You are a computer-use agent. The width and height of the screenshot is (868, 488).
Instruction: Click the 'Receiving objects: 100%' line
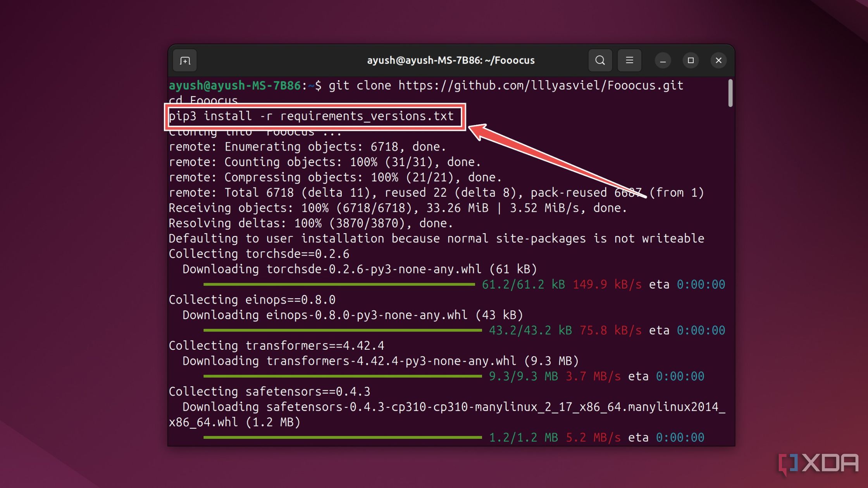pos(398,208)
